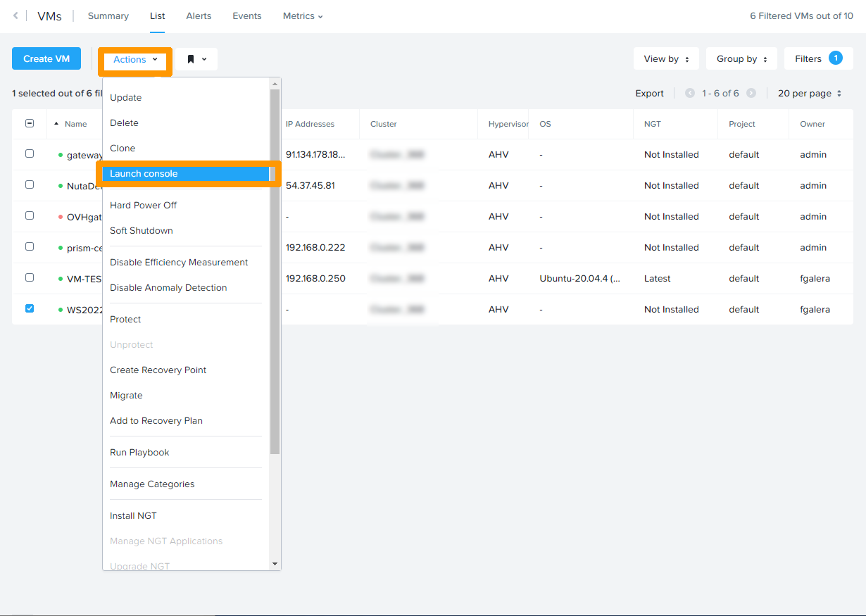Viewport: 866px width, 616px height.
Task: Click the next page pagination arrow
Action: tap(750, 93)
